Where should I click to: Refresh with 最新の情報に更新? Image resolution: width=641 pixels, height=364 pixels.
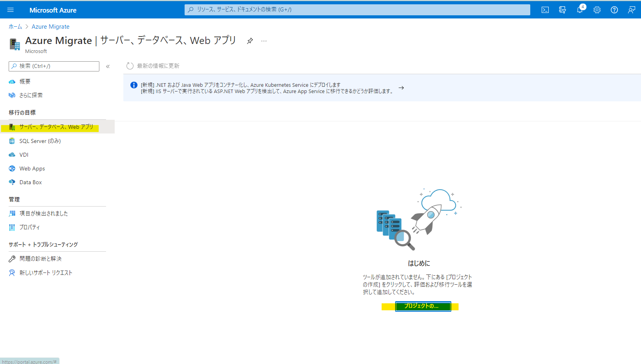click(158, 66)
